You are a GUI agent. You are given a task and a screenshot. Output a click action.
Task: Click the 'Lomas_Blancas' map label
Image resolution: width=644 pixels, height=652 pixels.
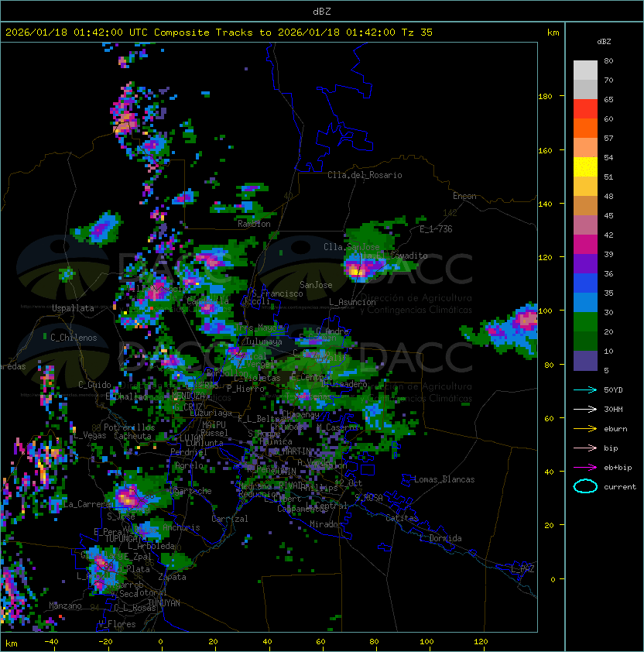(x=444, y=479)
